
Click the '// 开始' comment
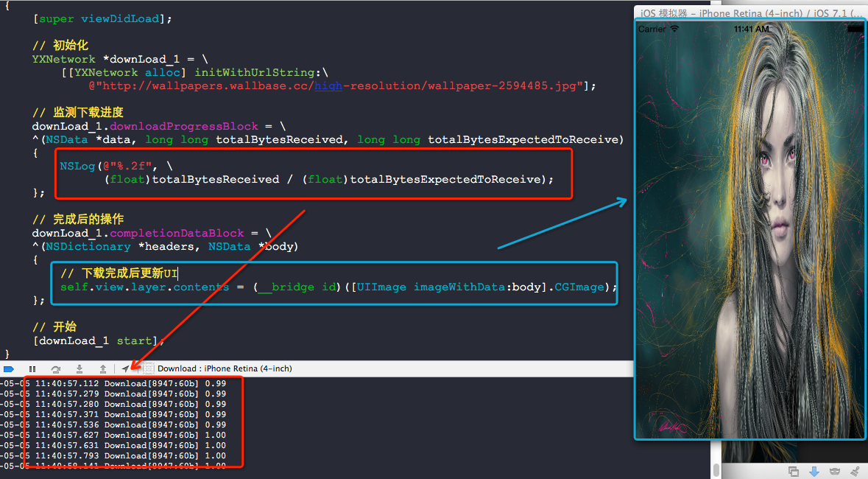pos(54,327)
